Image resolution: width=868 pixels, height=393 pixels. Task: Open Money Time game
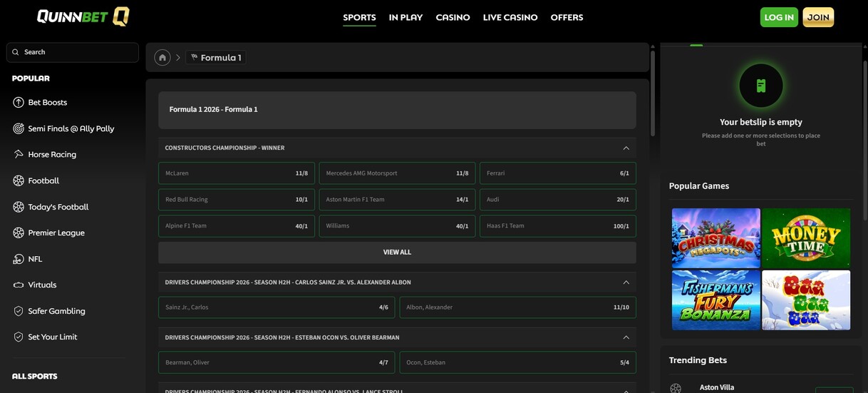pos(806,238)
